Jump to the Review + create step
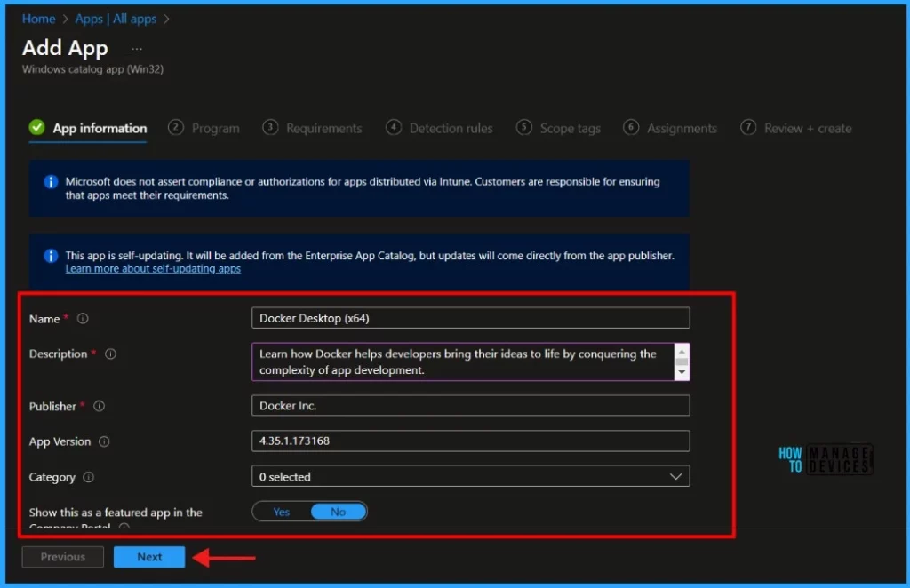Screen dimensions: 910x588 coord(796,128)
